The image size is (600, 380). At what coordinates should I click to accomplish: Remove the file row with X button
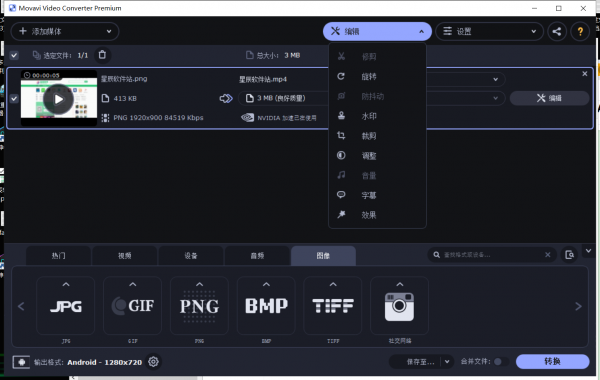coord(584,74)
